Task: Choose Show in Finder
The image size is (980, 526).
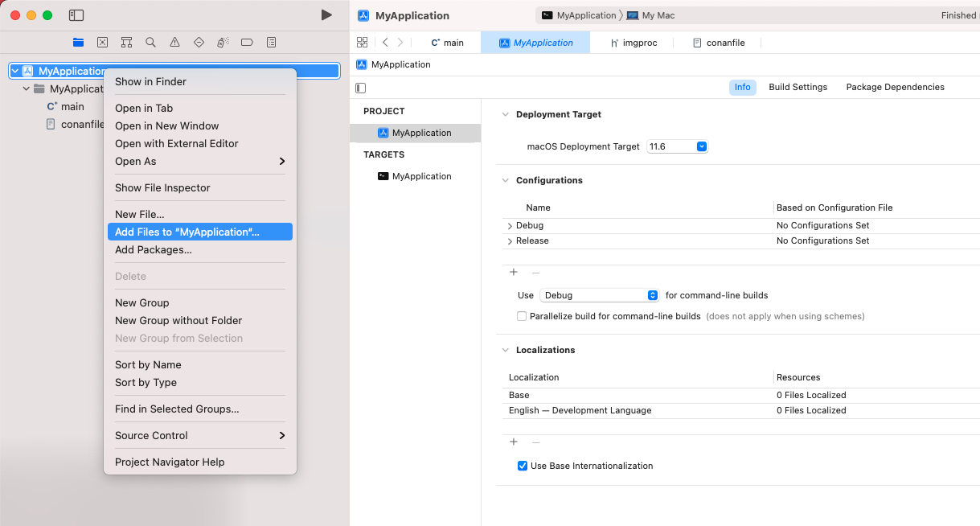Action: (200, 81)
